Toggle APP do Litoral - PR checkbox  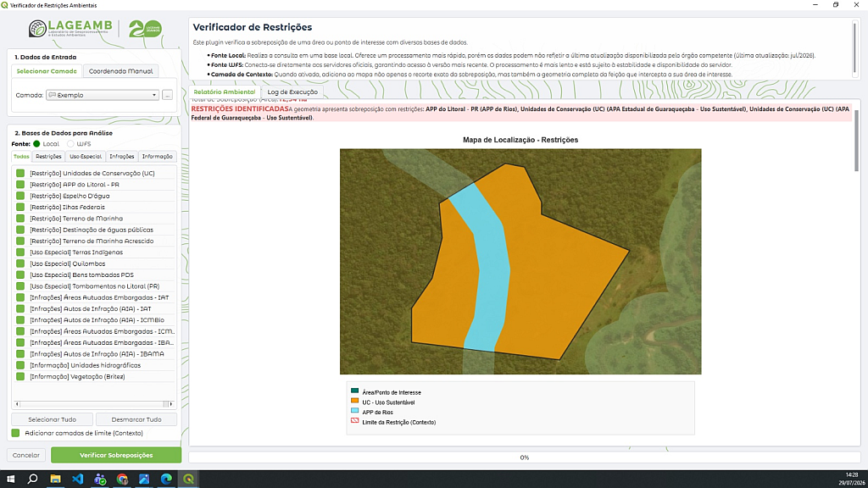pos(20,184)
